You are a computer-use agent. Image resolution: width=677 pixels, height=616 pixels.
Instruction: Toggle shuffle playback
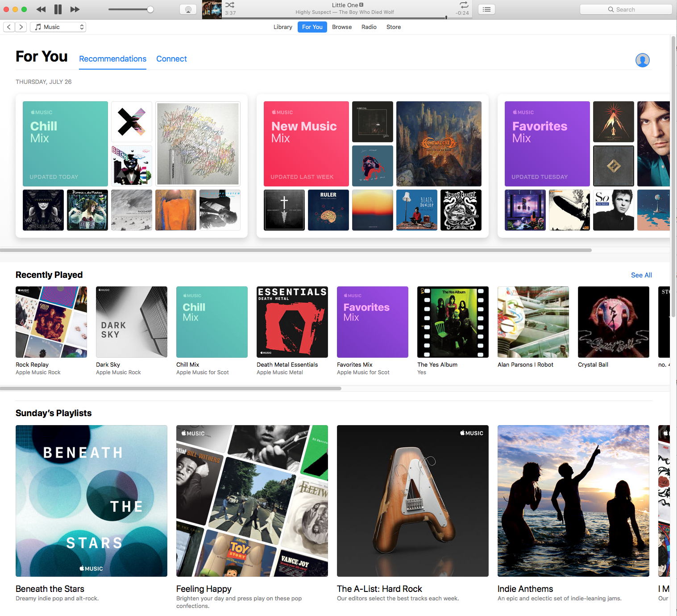230,5
